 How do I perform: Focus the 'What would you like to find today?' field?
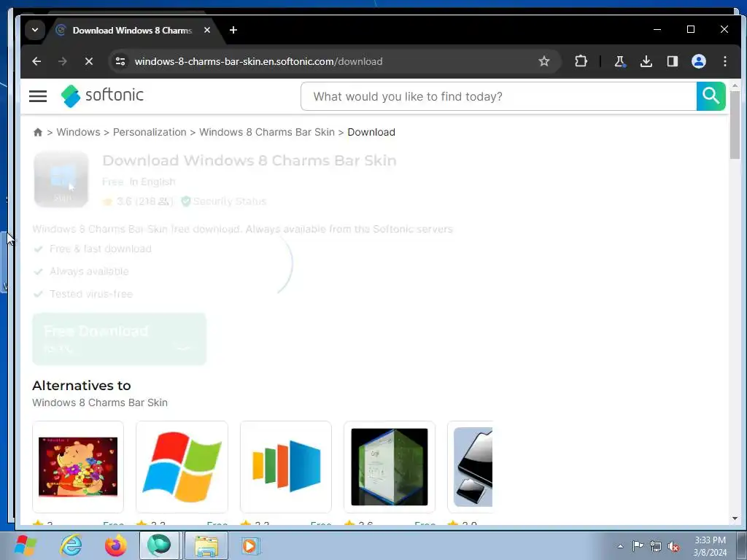[x=499, y=97]
